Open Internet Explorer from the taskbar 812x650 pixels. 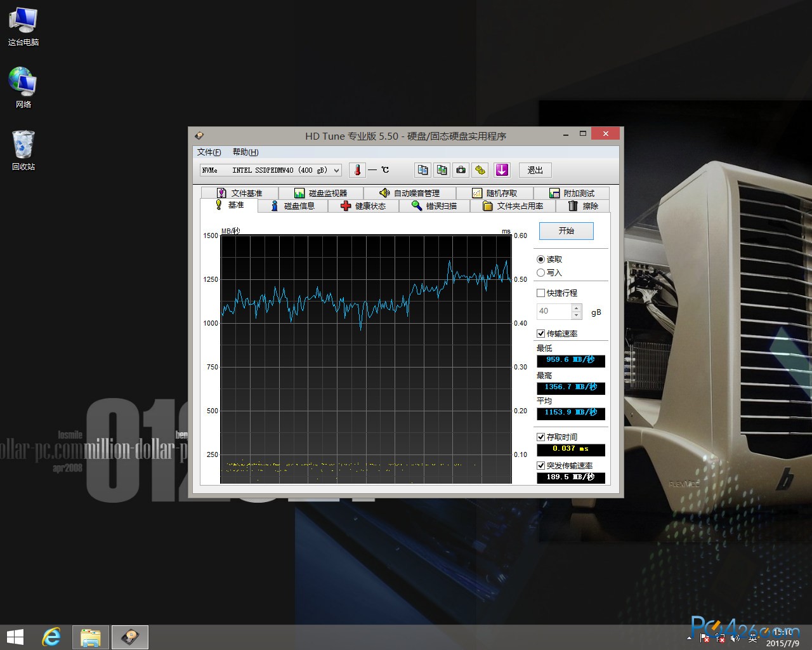click(51, 637)
